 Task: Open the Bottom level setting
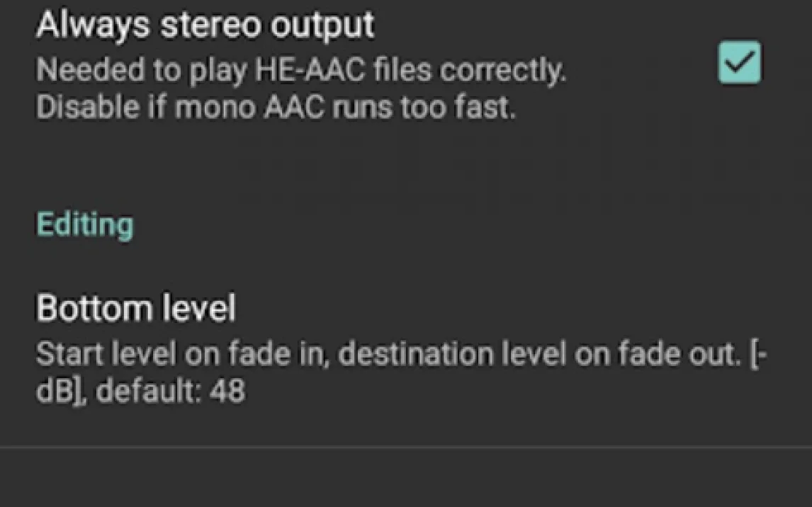click(283, 351)
